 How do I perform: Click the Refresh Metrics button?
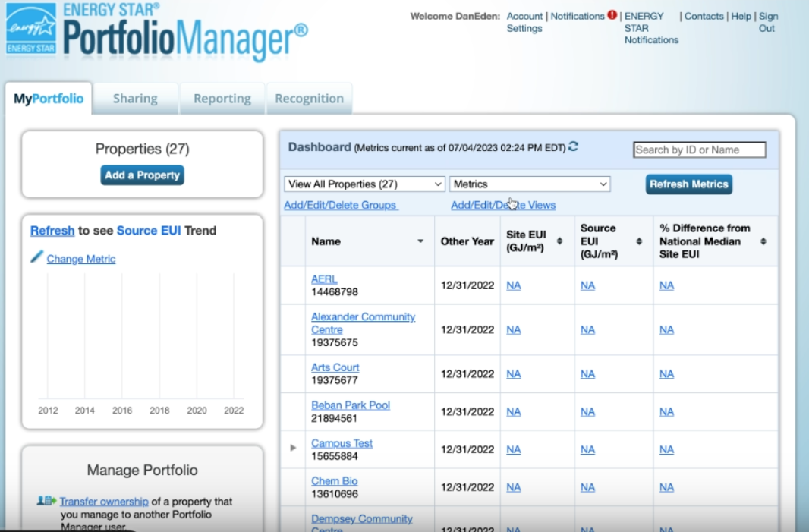(x=689, y=184)
